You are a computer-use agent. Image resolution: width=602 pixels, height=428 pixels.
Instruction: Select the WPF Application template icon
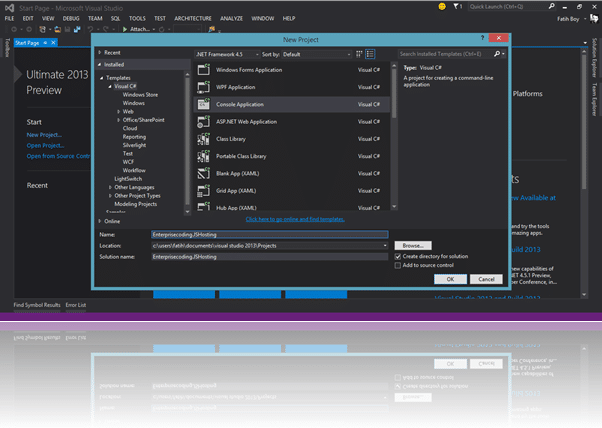(203, 87)
